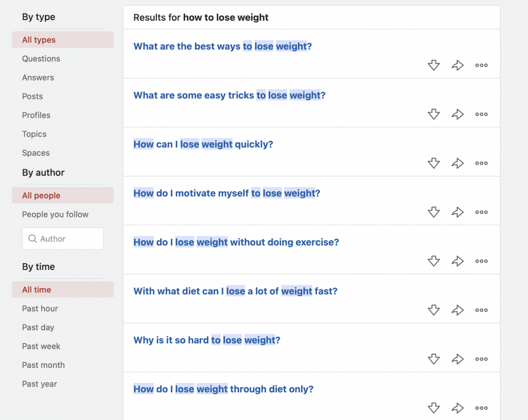The height and width of the screenshot is (420, 528).
Task: Share 'How do I lose weight without doing exercise?'
Action: [458, 261]
